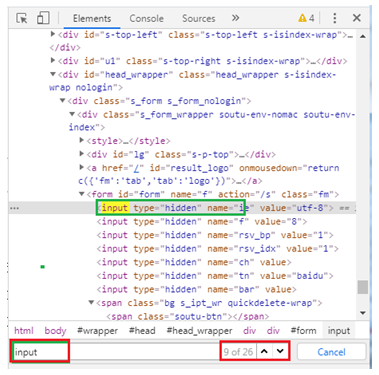The width and height of the screenshot is (379, 375).
Task: Select the hidden input named rsv_bp
Action: point(215,235)
